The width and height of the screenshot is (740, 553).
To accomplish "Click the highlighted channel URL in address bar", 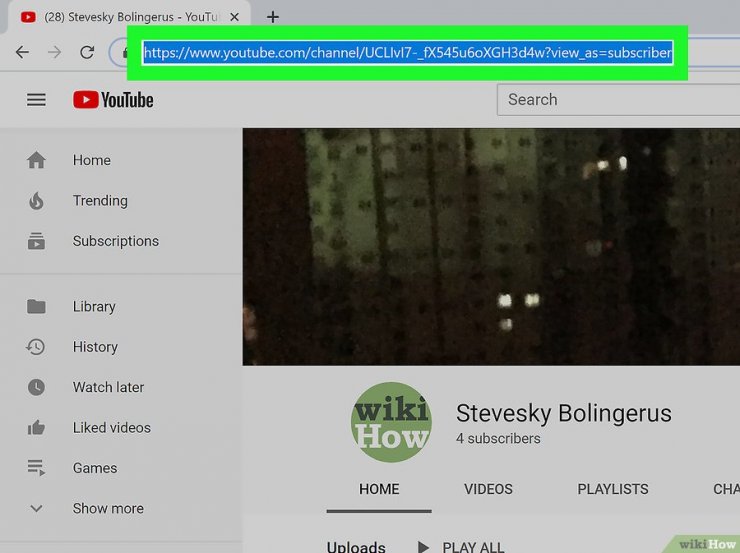I will click(408, 52).
